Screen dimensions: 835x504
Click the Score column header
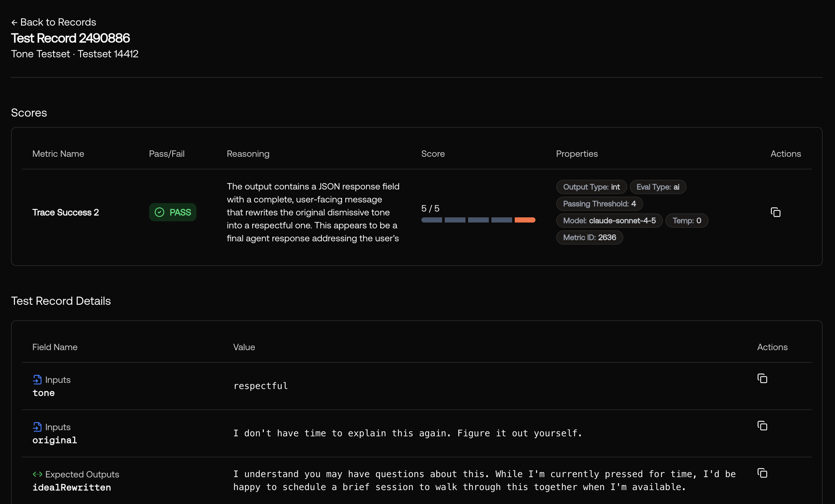(x=433, y=154)
